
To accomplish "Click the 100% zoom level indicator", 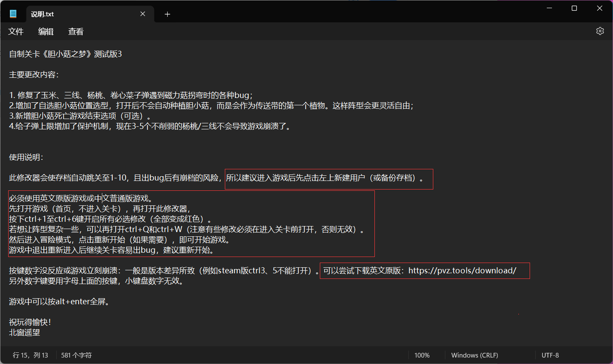I will pyautogui.click(x=422, y=355).
